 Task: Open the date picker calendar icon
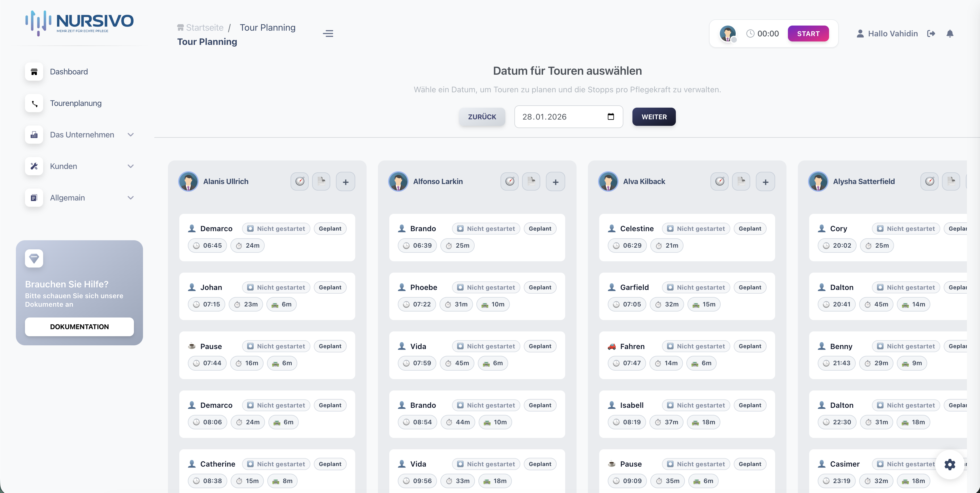tap(611, 116)
